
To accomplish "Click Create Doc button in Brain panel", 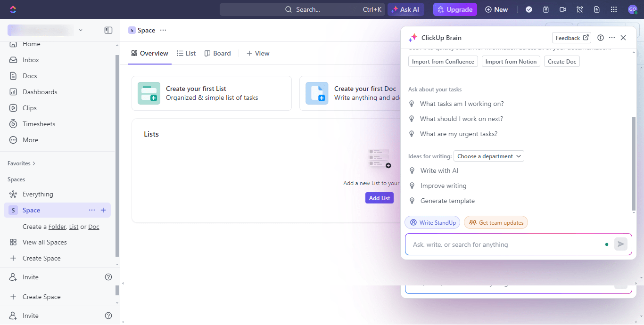I will 562,61.
